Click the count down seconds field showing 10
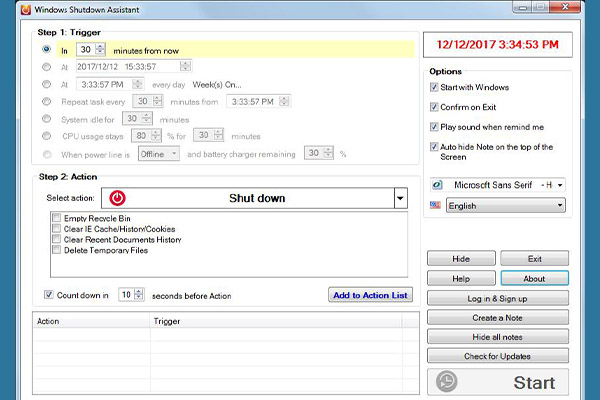 (x=126, y=294)
